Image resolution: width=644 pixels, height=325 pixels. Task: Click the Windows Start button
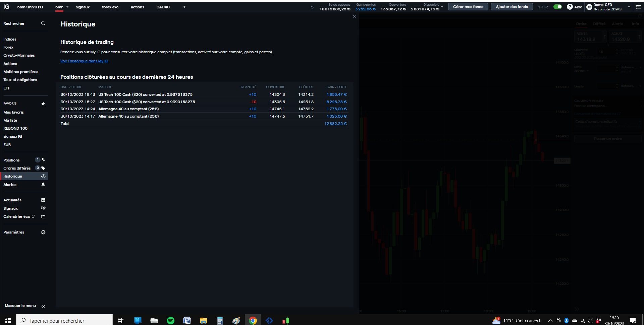click(8, 321)
